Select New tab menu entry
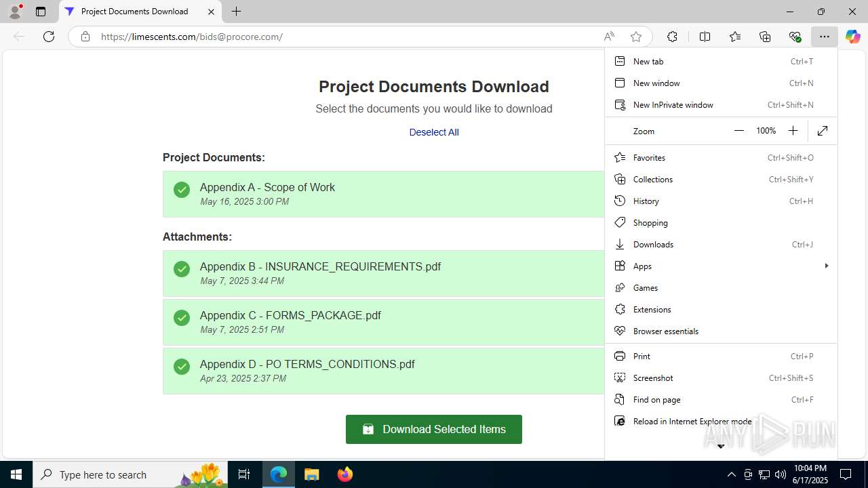868x488 pixels. (721, 61)
